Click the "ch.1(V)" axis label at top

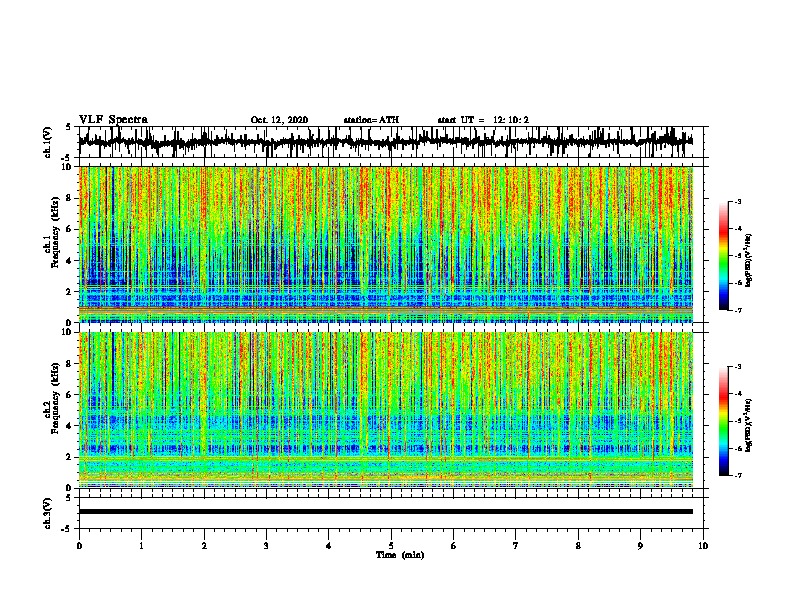[48, 142]
